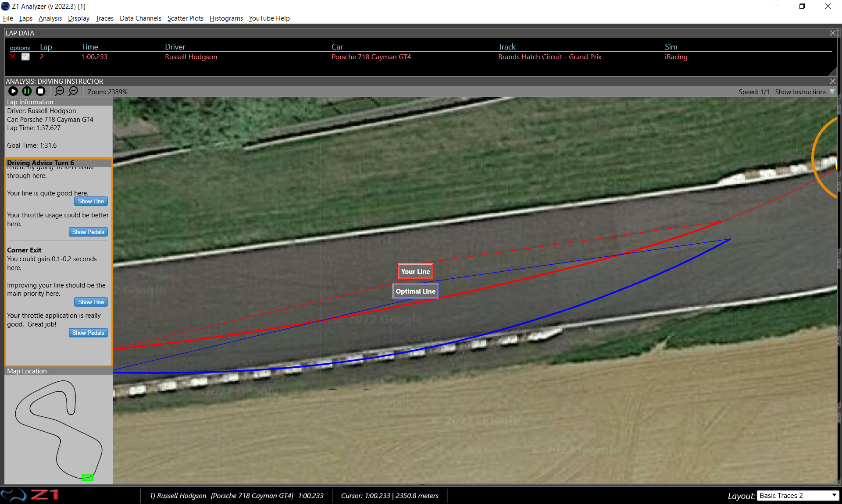
Task: Click the Track column header
Action: pos(507,47)
